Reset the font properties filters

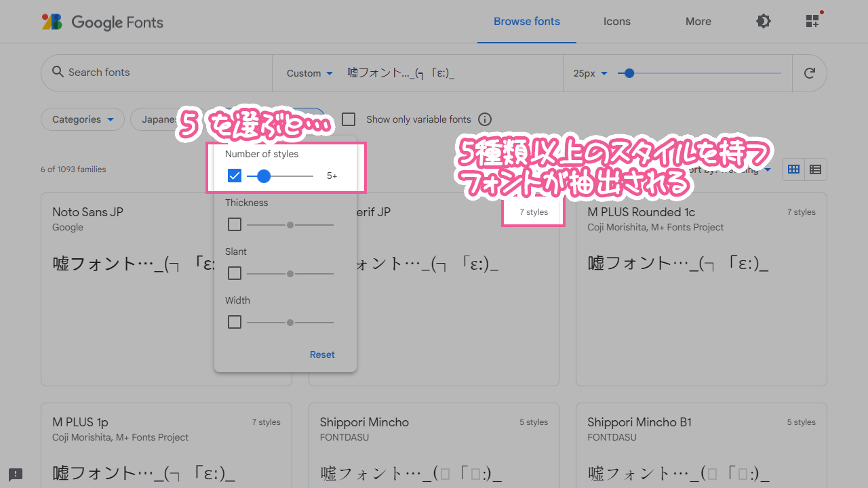322,354
